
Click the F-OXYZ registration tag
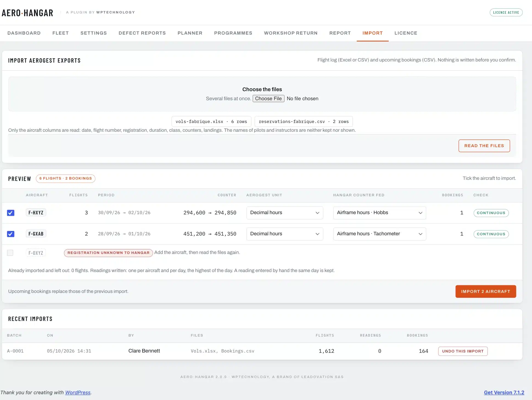36,253
